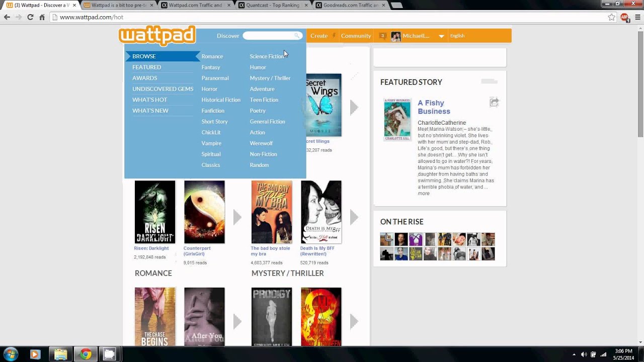Select FEATURED in Discover menu
Viewport: 644px width, 362px height.
(146, 67)
